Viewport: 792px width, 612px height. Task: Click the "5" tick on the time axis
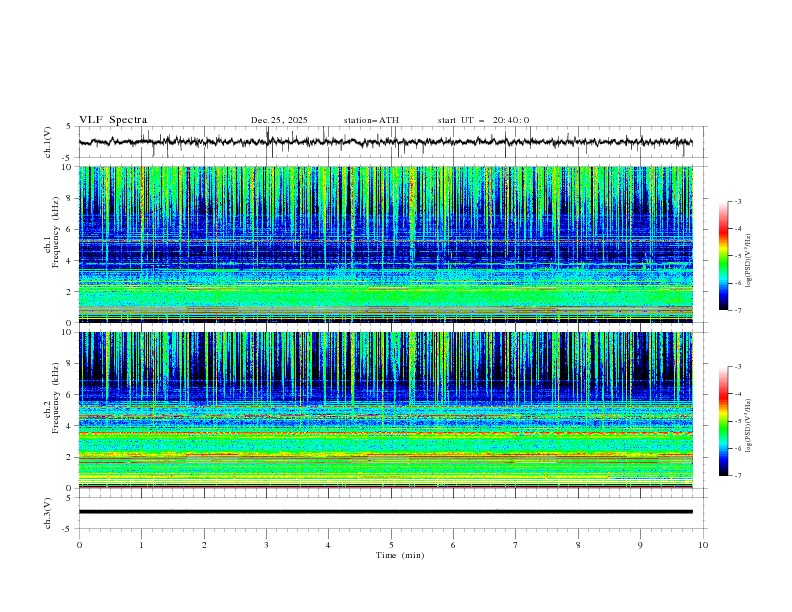tap(391, 545)
